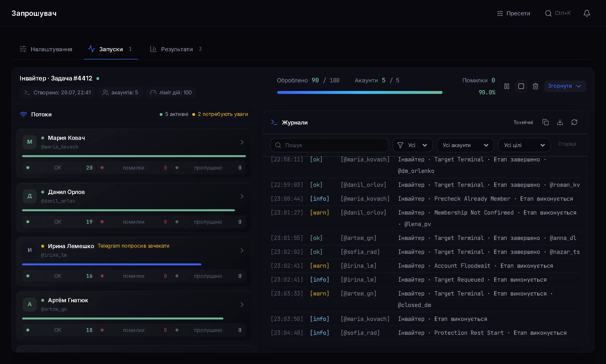Screen dimensions: 606x364
Task: Click the Protection Rest Start log entry
Action: (425, 333)
